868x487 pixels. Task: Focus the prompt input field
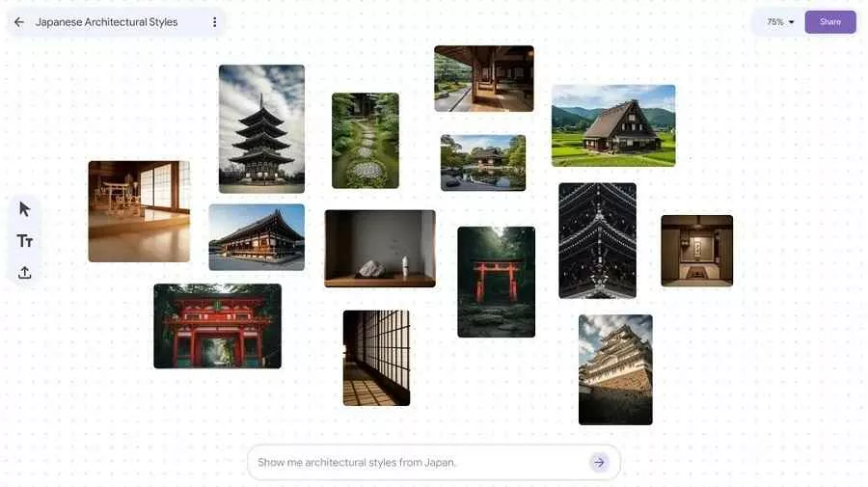415,463
